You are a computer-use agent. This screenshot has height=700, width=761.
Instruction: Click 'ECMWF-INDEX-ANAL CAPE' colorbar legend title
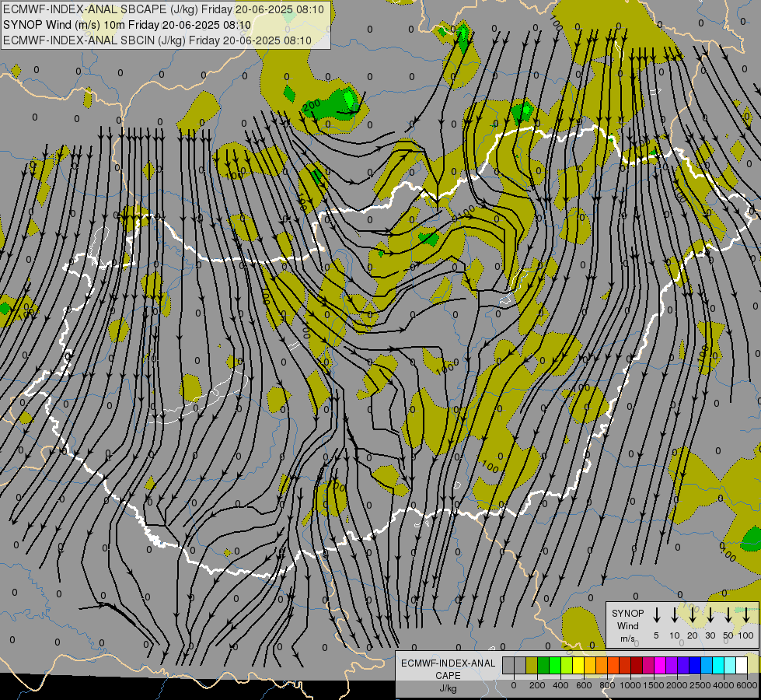[448, 669]
